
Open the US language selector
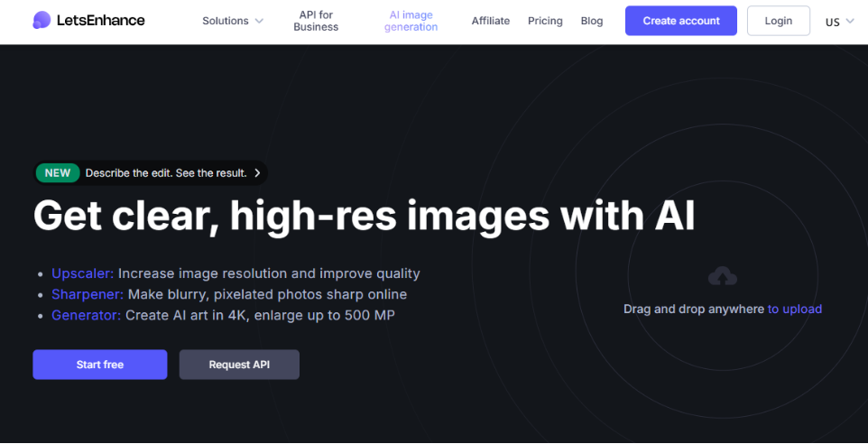click(839, 22)
